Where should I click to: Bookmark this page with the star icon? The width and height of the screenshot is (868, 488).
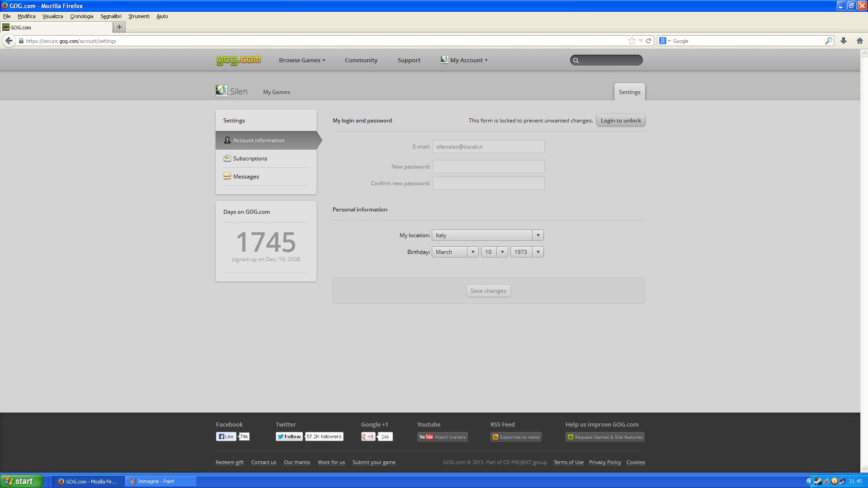click(632, 41)
